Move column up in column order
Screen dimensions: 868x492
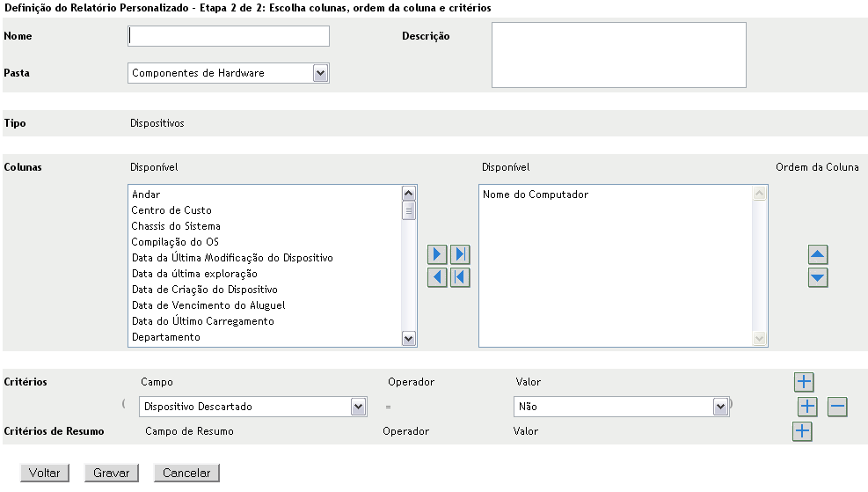point(818,255)
